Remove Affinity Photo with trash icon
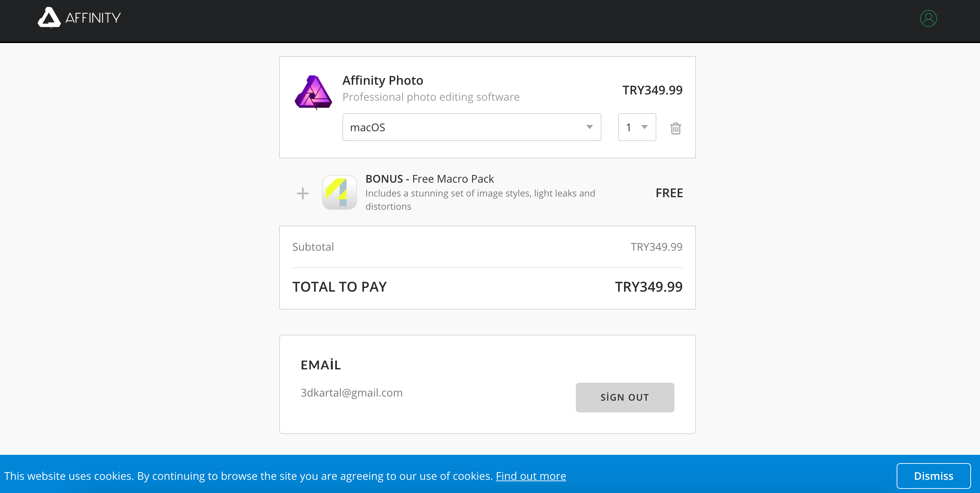The height and width of the screenshot is (493, 980). 676,128
